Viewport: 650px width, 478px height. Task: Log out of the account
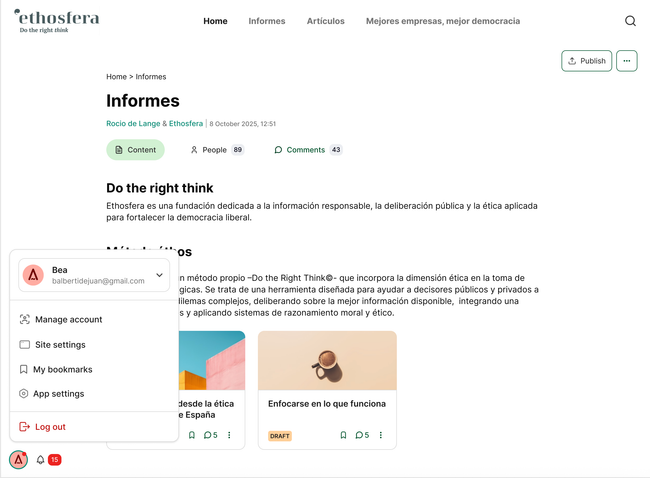tap(50, 427)
